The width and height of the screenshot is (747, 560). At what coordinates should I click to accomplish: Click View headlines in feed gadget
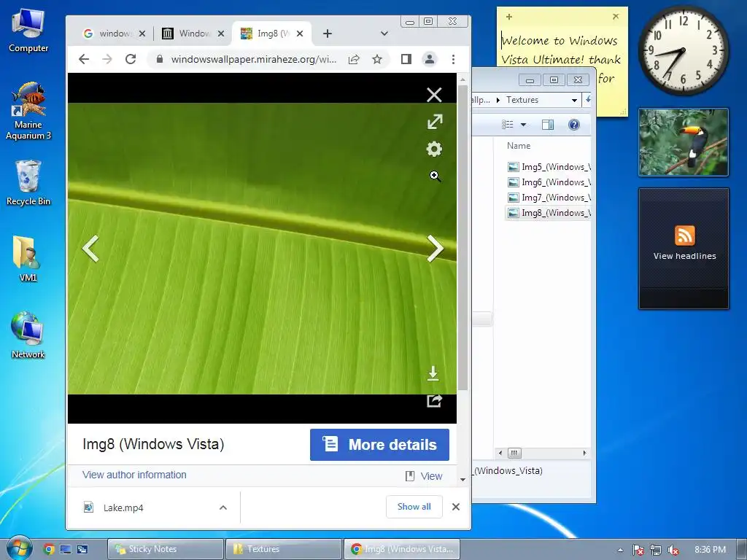tap(684, 256)
